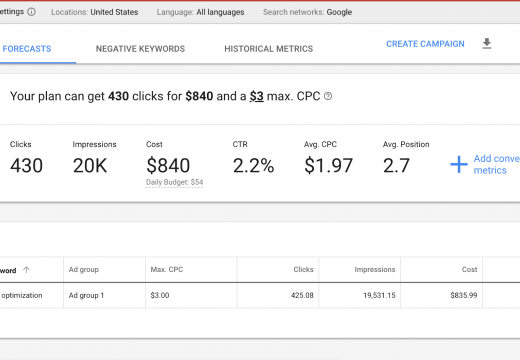Image resolution: width=520 pixels, height=360 pixels.
Task: Switch to Negative Keywords tab
Action: (x=140, y=49)
